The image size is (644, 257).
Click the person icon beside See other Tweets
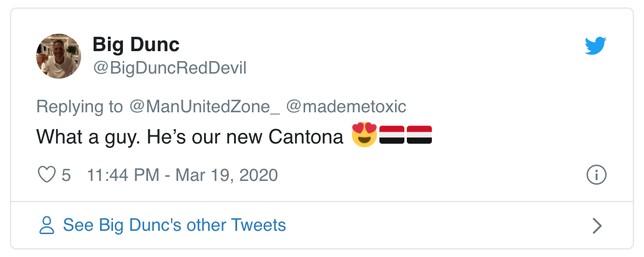47,225
